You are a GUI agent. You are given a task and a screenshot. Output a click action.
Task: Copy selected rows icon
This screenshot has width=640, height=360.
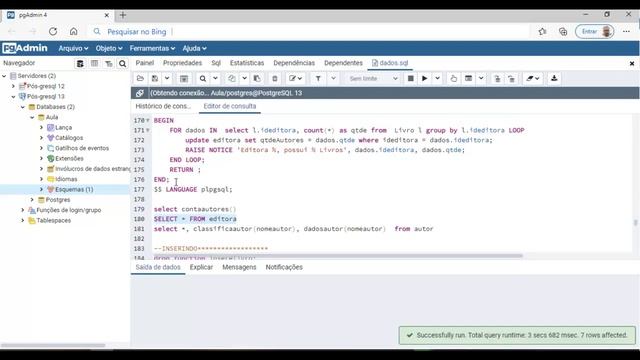click(x=232, y=78)
